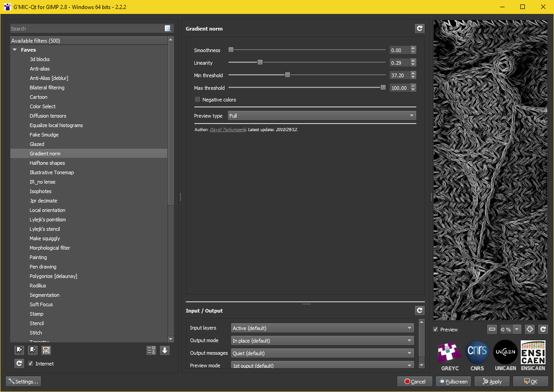Click the G'MIC app icon in the title bar
Screen dimensions: 554x392
(x=7, y=7)
